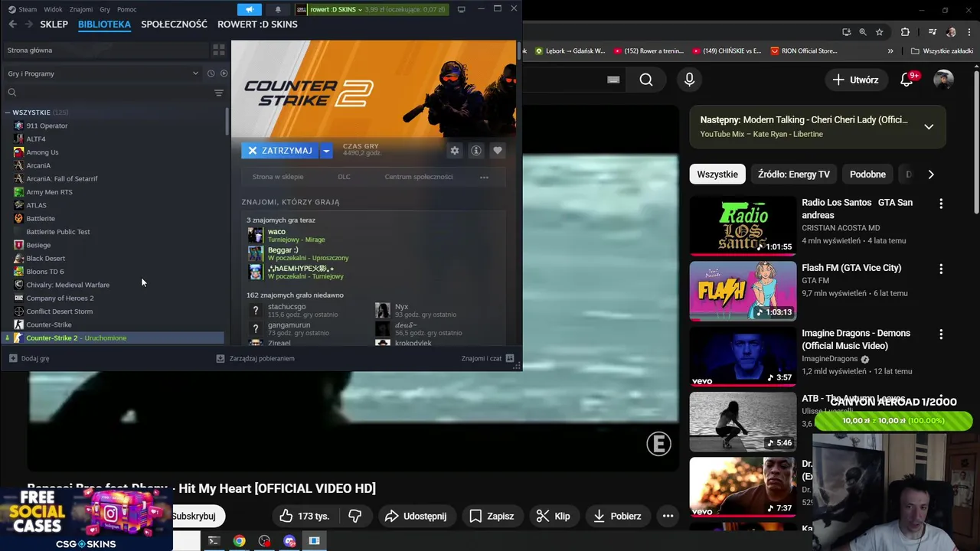Switch to the SPOŁECZNOŚĆ tab
This screenshot has width=980, height=551.
pyautogui.click(x=174, y=24)
